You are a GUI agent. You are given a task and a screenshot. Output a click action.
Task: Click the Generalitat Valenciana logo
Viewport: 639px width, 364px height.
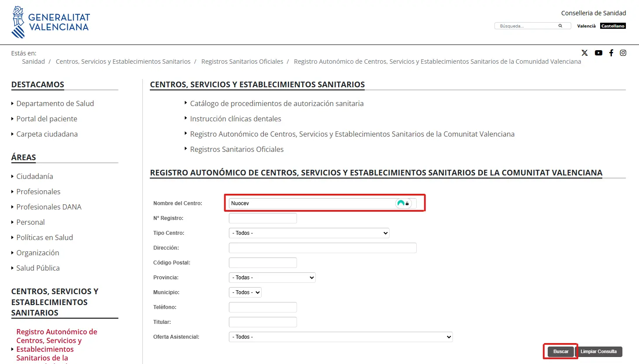[x=51, y=22]
